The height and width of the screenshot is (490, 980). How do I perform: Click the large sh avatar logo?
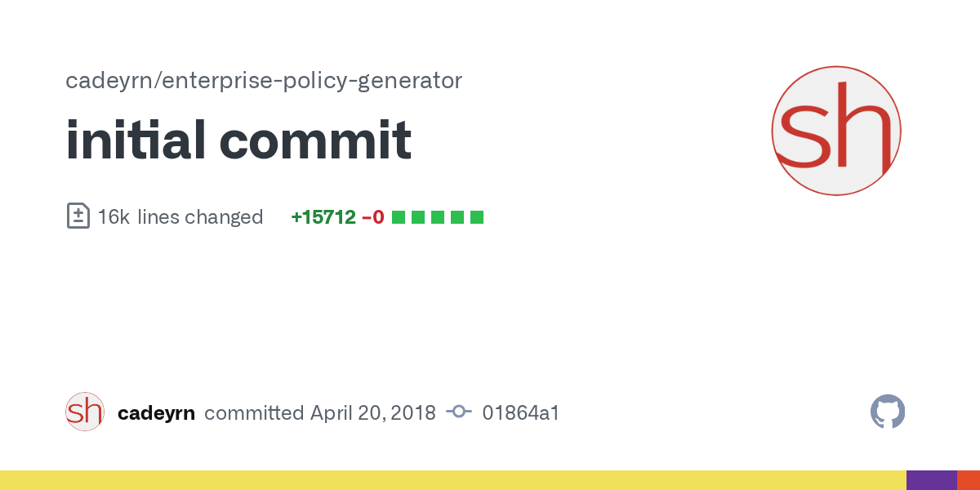pyautogui.click(x=836, y=131)
